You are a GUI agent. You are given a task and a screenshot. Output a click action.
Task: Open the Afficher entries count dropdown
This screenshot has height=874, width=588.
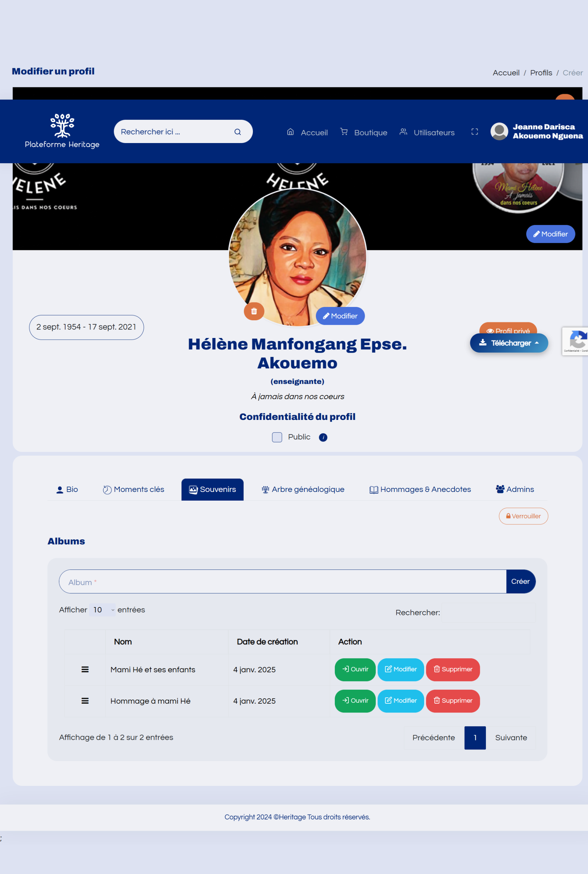(103, 610)
